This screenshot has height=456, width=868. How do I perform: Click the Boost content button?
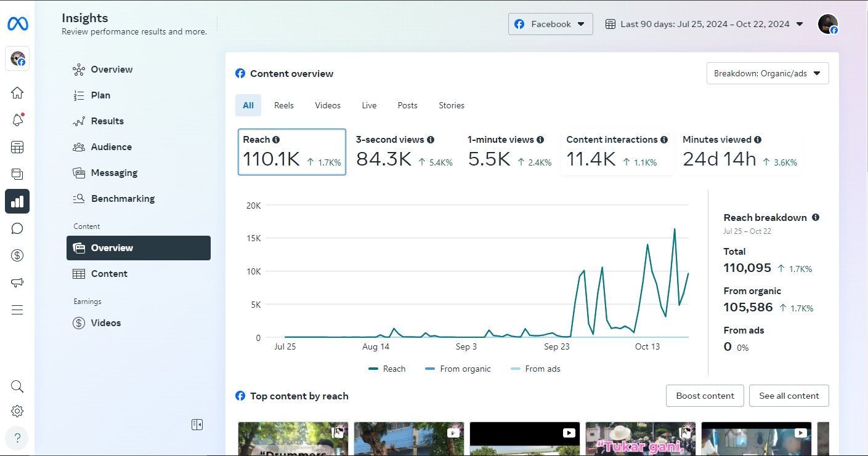pos(705,396)
